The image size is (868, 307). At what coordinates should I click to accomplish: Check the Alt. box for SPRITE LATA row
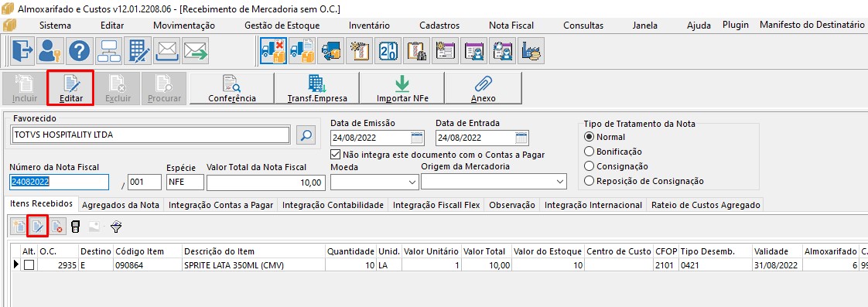[x=29, y=265]
